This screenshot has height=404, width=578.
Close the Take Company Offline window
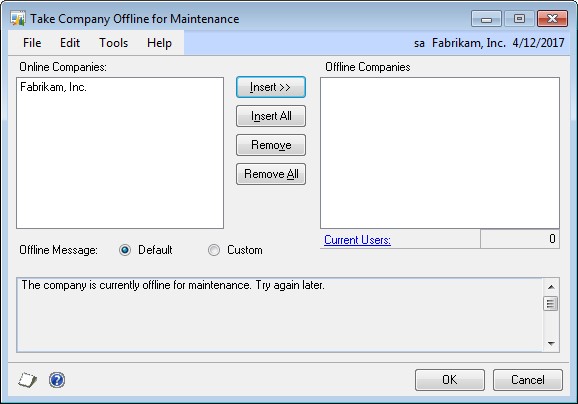click(552, 19)
